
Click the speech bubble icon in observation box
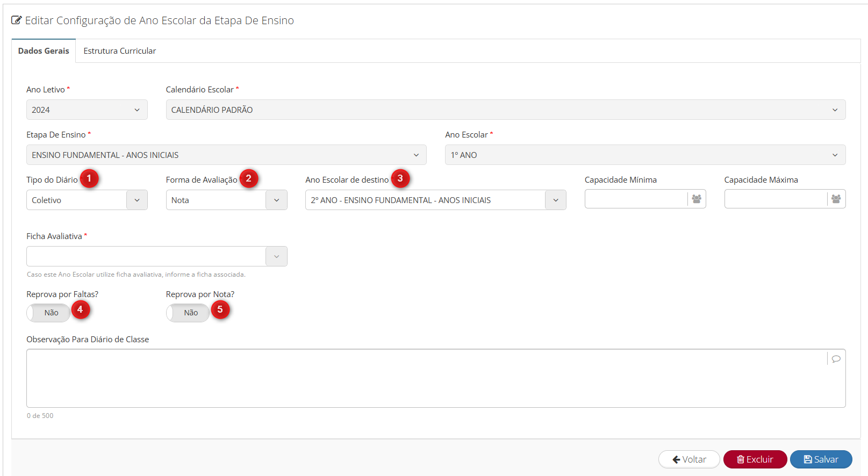pyautogui.click(x=836, y=359)
